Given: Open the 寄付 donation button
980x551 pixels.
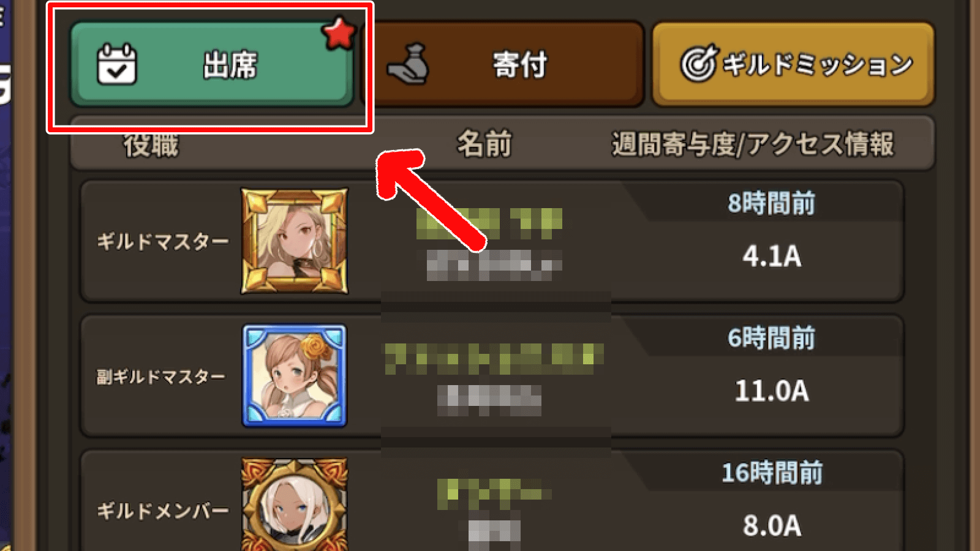Looking at the screenshot, I should pyautogui.click(x=506, y=64).
